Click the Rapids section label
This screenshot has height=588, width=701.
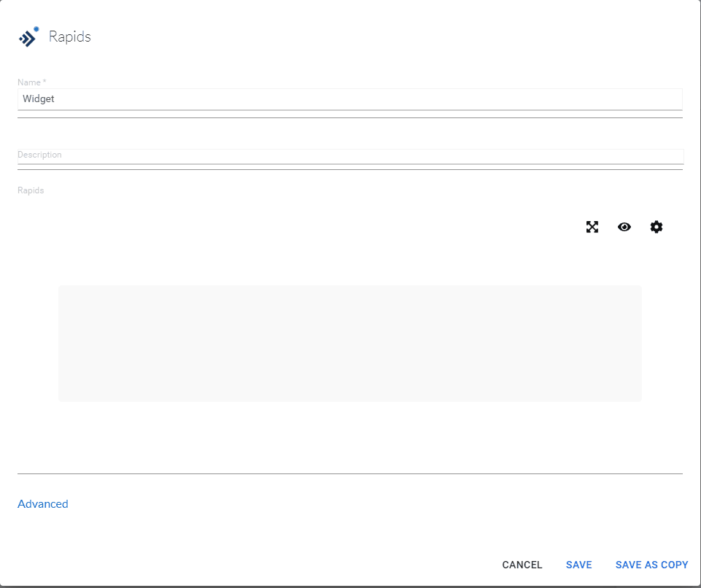point(31,190)
